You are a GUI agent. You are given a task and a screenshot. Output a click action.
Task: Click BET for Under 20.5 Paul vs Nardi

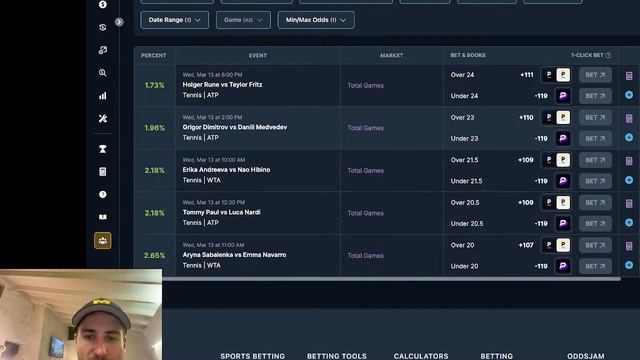pos(595,224)
